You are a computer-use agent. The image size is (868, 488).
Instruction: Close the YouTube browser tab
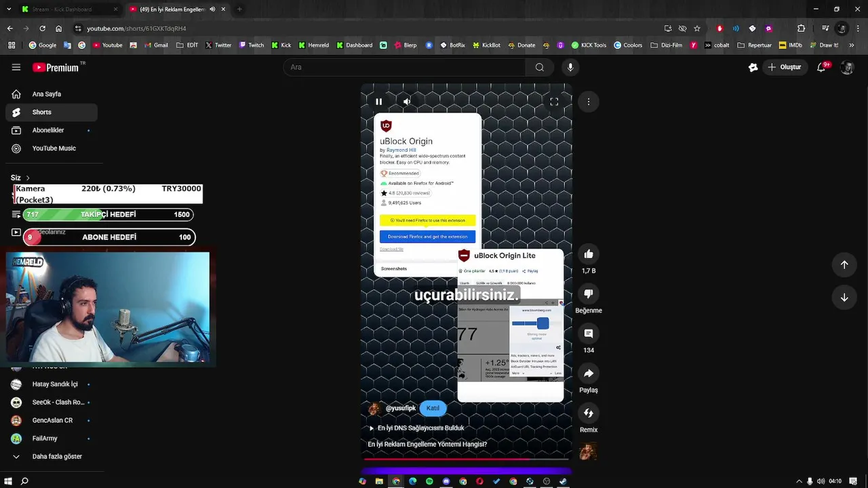223,9
